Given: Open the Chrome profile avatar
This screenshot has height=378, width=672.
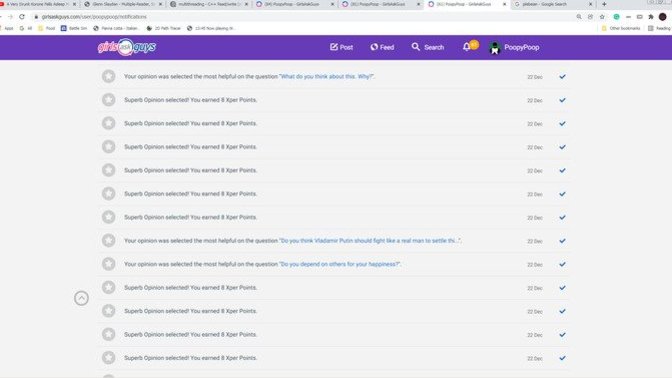Looking at the screenshot, I should pos(663,17).
